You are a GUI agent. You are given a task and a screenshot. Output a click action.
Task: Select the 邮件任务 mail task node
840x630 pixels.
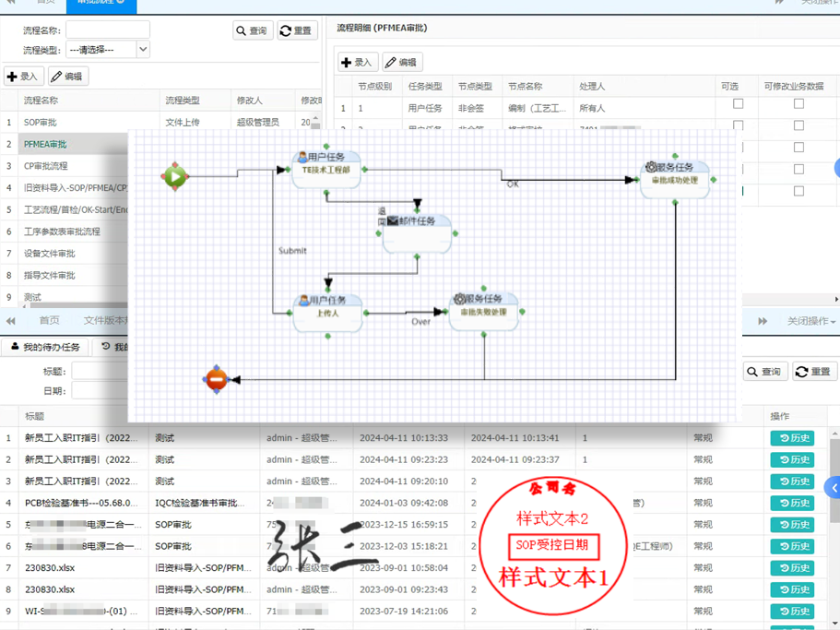[x=417, y=233]
